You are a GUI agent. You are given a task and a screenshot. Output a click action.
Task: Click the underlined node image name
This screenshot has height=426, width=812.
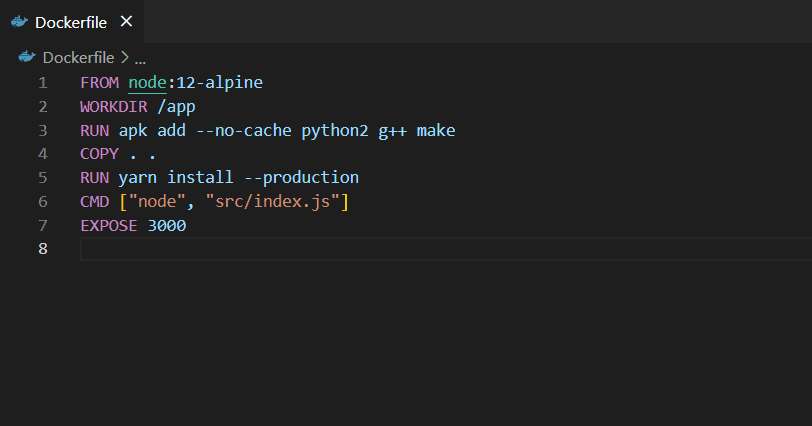(x=148, y=83)
